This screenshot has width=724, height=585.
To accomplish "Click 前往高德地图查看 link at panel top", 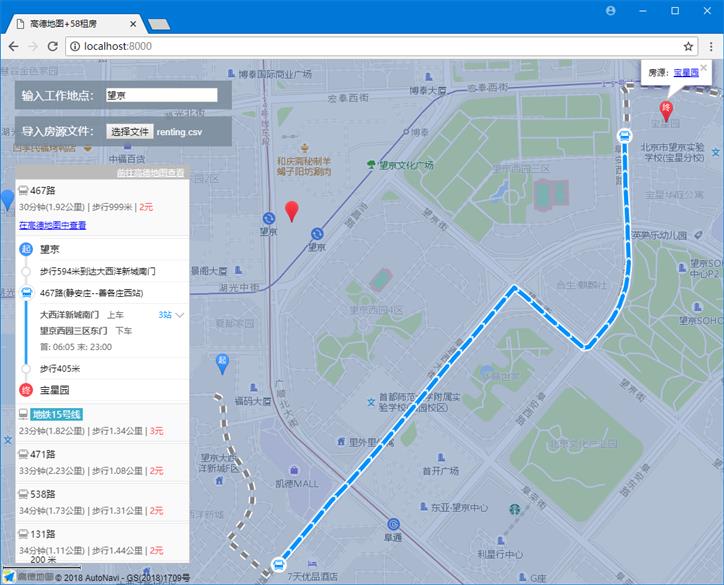I will [x=151, y=173].
